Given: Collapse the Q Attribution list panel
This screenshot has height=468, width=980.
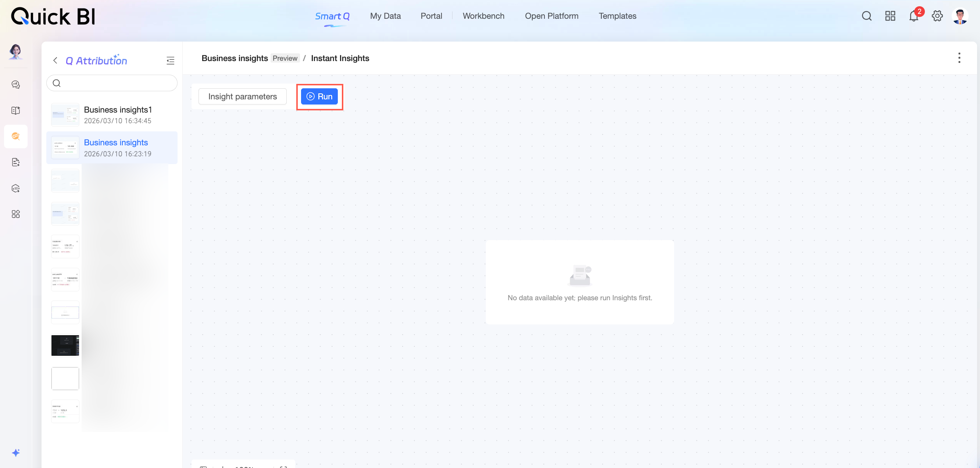Looking at the screenshot, I should [x=171, y=61].
